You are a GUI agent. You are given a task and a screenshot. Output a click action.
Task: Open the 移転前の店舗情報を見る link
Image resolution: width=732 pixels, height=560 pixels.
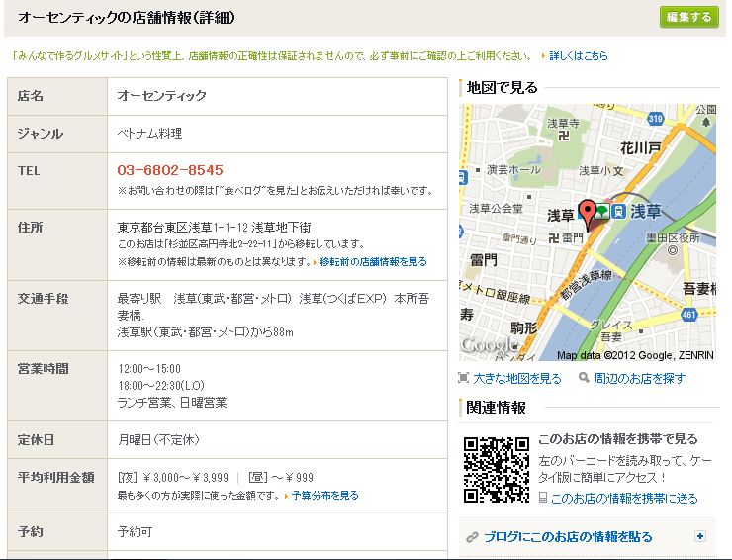373,262
